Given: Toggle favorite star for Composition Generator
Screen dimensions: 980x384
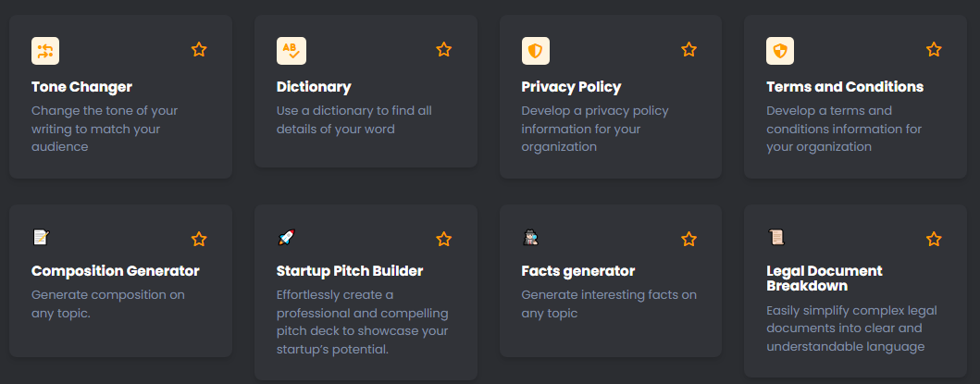Looking at the screenshot, I should pos(199,240).
